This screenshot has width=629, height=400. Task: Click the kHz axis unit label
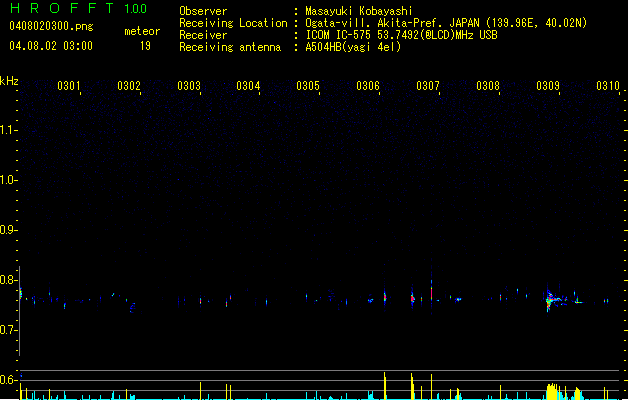(9, 81)
